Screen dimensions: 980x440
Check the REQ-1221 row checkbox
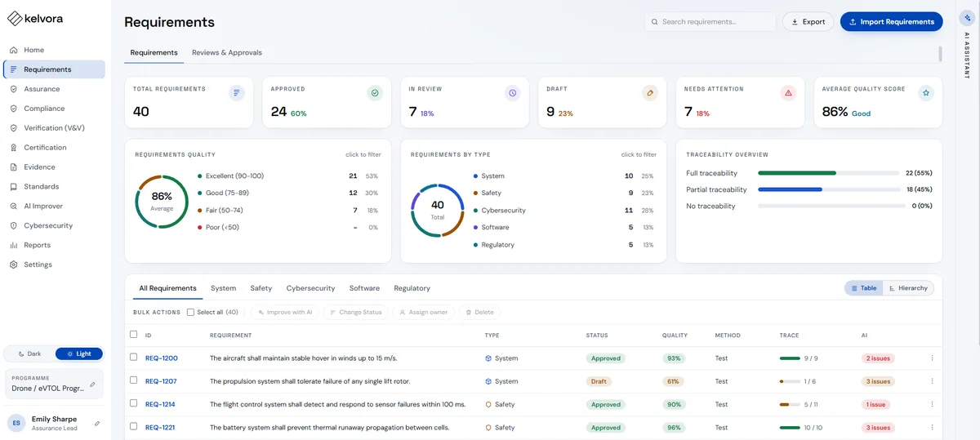pos(134,426)
